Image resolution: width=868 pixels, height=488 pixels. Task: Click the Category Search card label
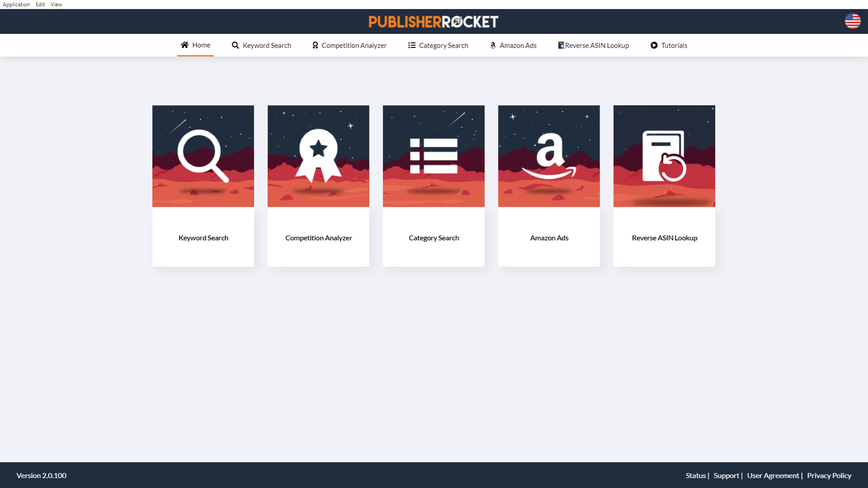pos(434,238)
